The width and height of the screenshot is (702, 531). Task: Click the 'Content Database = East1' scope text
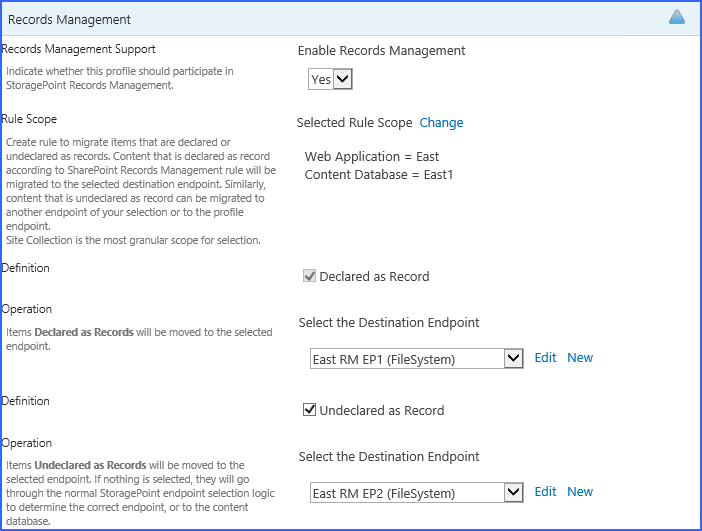[379, 175]
